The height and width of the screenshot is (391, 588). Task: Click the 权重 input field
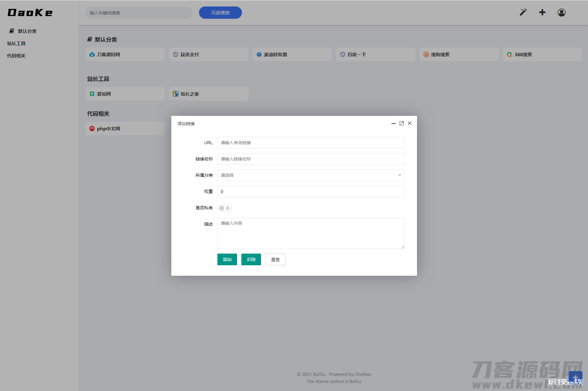pyautogui.click(x=311, y=192)
